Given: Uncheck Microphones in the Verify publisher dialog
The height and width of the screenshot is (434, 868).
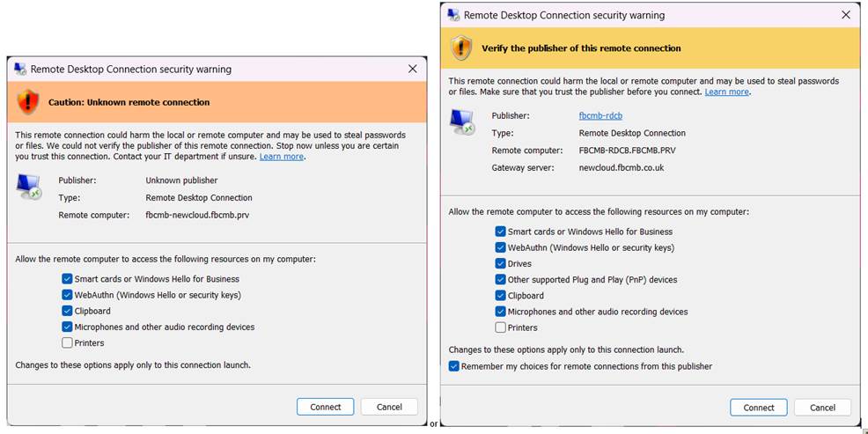Looking at the screenshot, I should click(x=501, y=312).
